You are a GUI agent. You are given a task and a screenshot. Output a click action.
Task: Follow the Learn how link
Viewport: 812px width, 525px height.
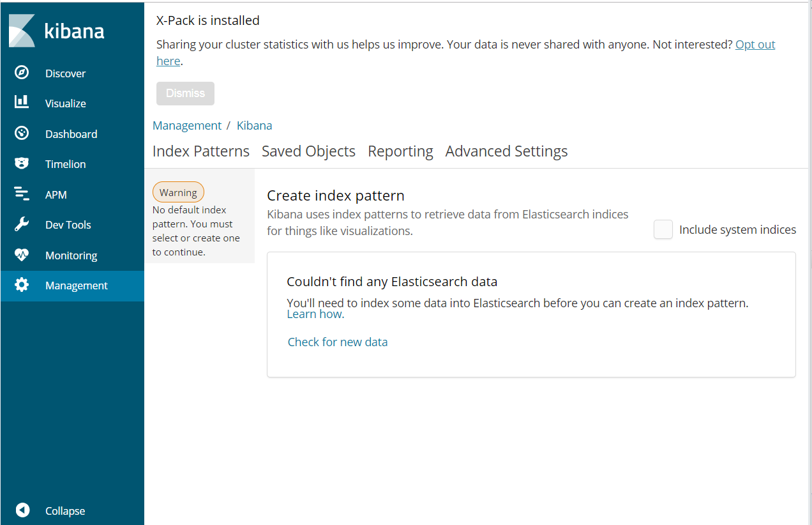[x=315, y=314]
